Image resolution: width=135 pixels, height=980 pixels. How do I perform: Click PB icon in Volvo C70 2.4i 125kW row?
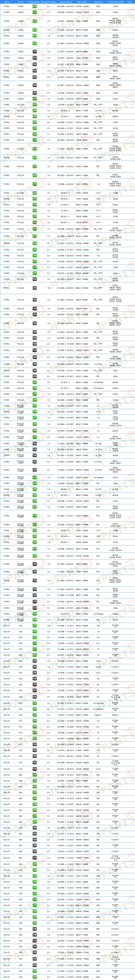point(35,727)
